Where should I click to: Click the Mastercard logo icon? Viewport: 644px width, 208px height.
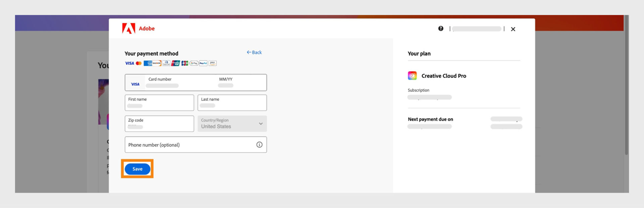click(x=139, y=63)
